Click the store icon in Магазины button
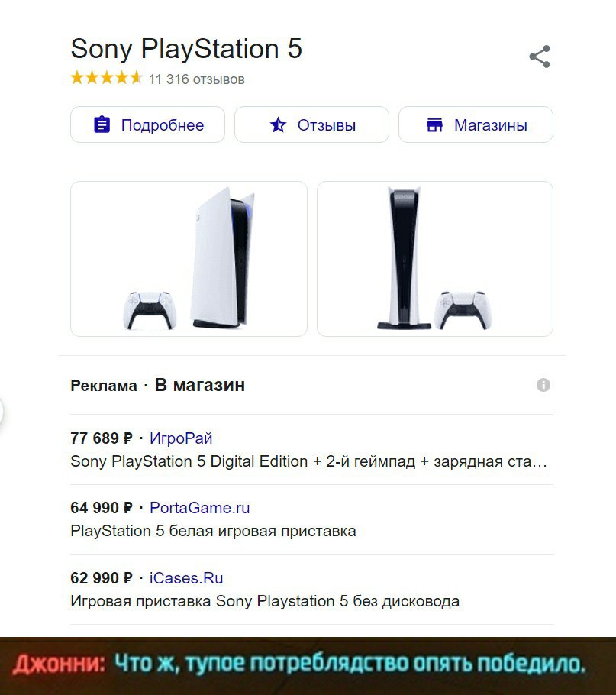The height and width of the screenshot is (695, 616). click(x=434, y=125)
